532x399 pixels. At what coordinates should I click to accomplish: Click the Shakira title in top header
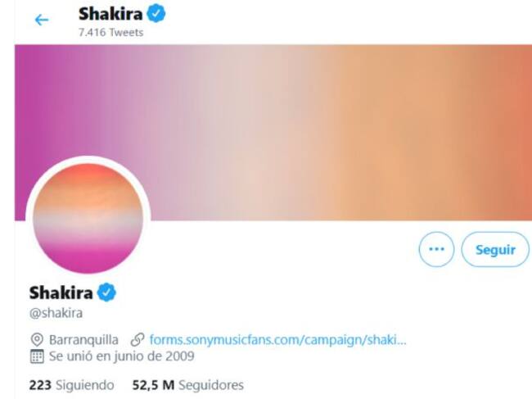pos(110,14)
